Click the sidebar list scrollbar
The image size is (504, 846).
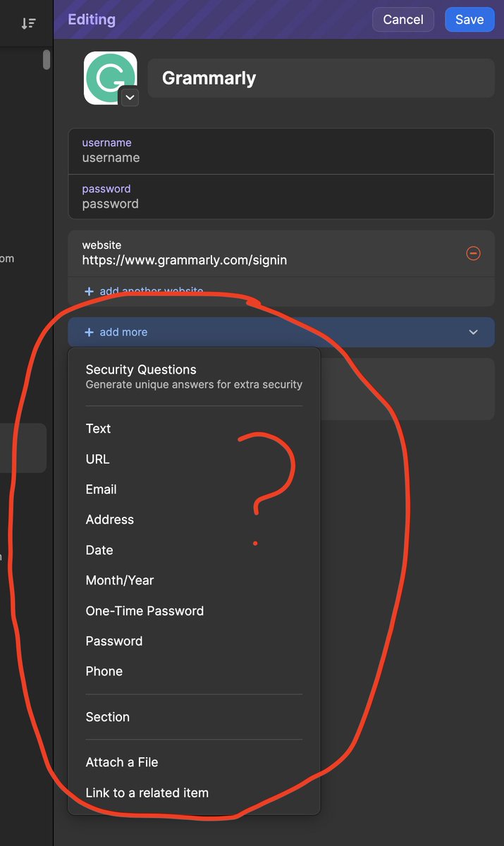47,59
